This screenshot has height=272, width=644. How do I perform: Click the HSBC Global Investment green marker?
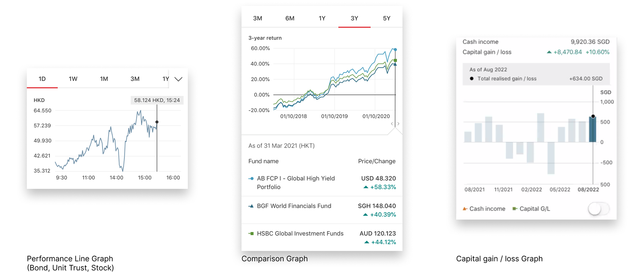(x=251, y=233)
